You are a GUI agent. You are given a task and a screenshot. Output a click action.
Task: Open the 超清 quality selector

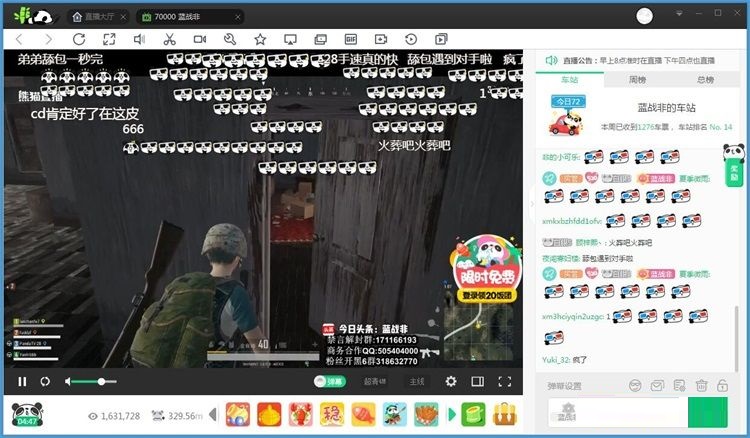tap(375, 381)
